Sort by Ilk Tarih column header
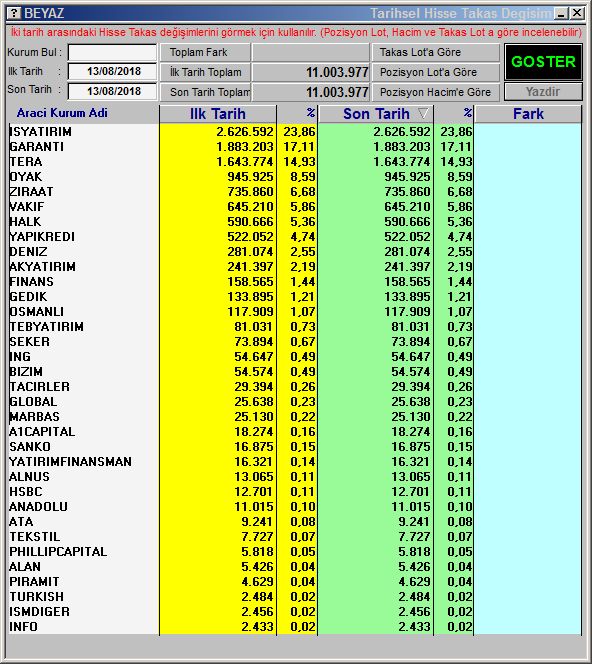The width and height of the screenshot is (592, 664). tap(218, 114)
